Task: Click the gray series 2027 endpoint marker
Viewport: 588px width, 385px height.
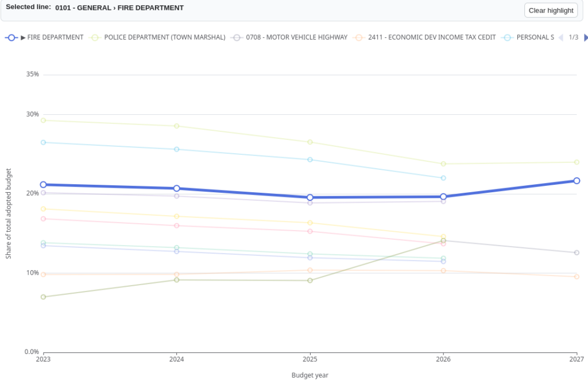Action: [x=577, y=252]
